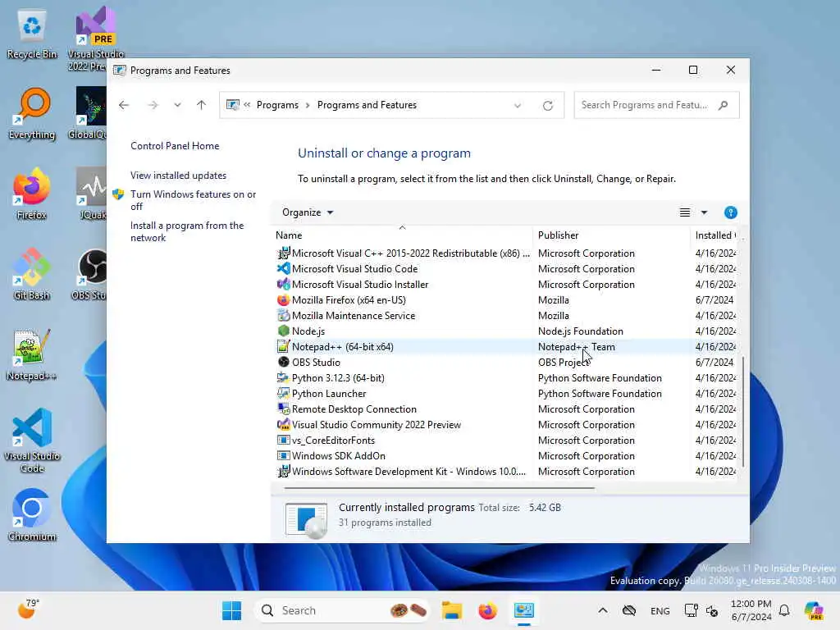Click Programs and Features in the breadcrumb

367,105
